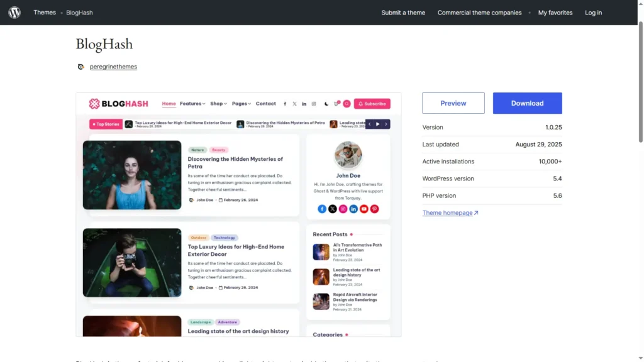Image resolution: width=644 pixels, height=362 pixels.
Task: Click the Last updated date August 29, 2025
Action: click(538, 145)
